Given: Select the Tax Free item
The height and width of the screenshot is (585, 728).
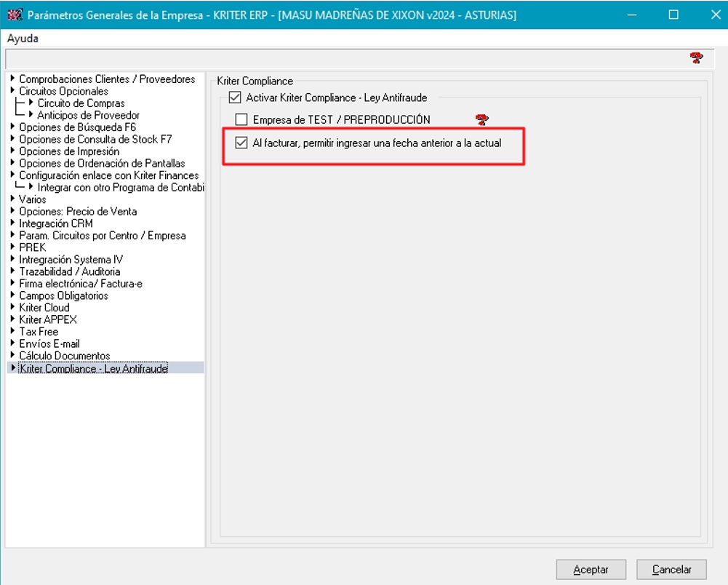Looking at the screenshot, I should pyautogui.click(x=39, y=333).
